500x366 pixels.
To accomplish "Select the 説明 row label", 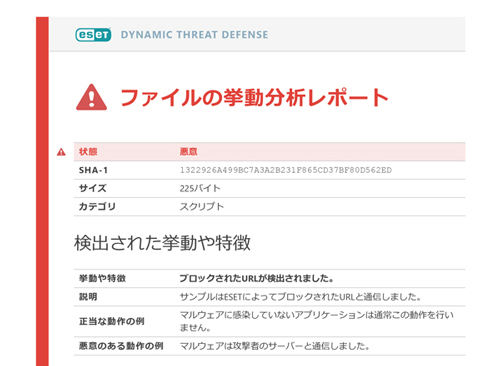I will tap(88, 297).
